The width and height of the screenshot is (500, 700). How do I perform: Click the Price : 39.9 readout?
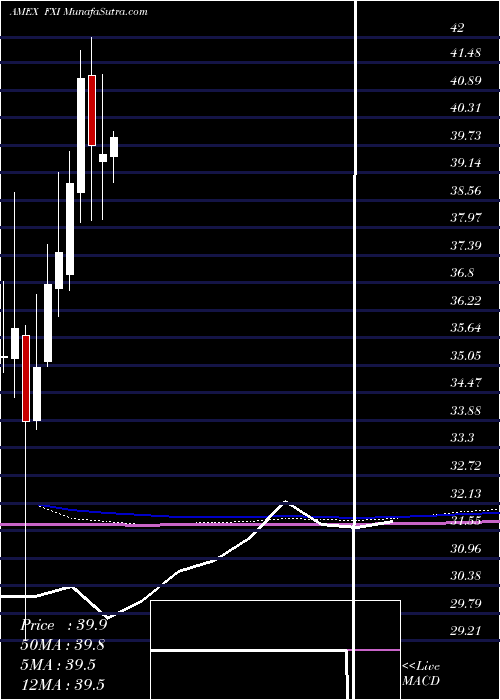[x=64, y=625]
